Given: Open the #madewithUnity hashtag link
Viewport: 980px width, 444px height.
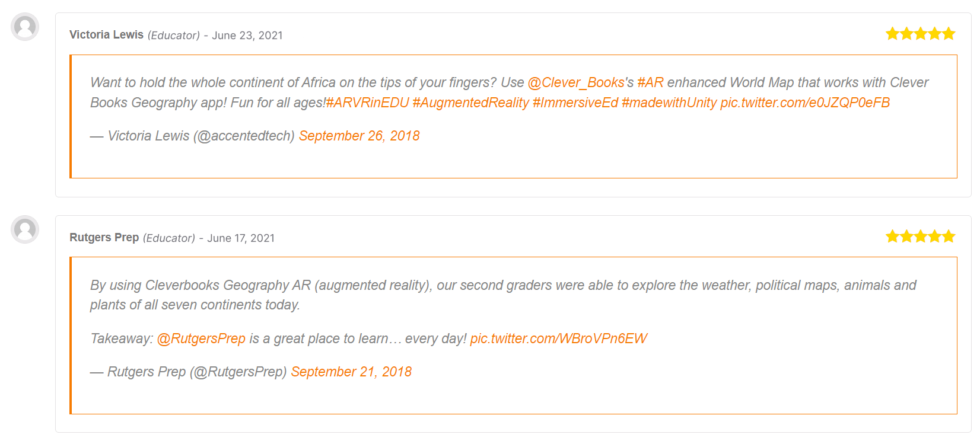Looking at the screenshot, I should point(669,103).
